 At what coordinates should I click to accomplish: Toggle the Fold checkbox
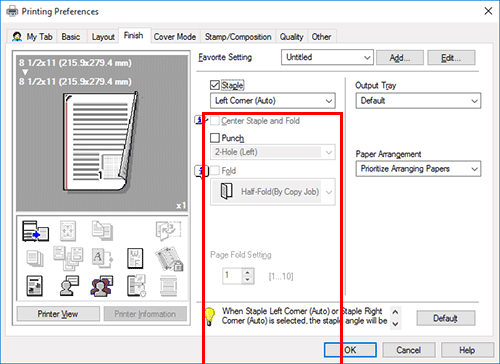tap(215, 171)
